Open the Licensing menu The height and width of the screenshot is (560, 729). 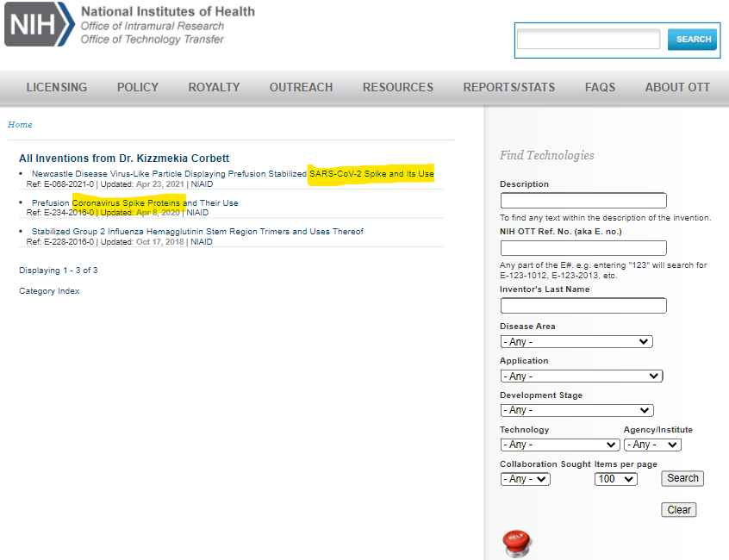(57, 87)
